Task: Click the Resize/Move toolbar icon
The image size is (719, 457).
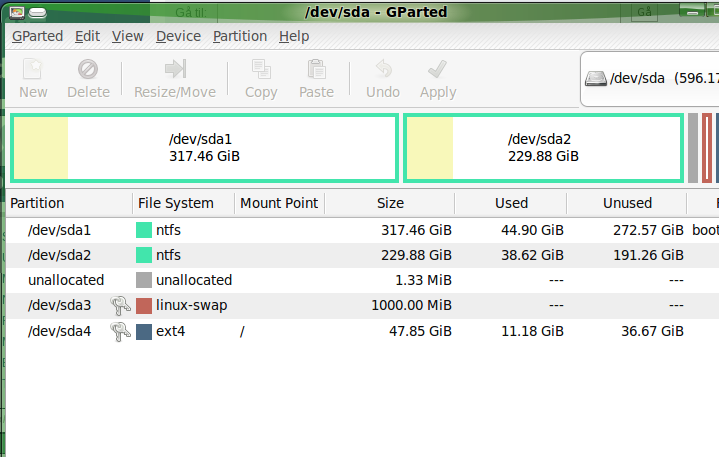Action: (175, 70)
